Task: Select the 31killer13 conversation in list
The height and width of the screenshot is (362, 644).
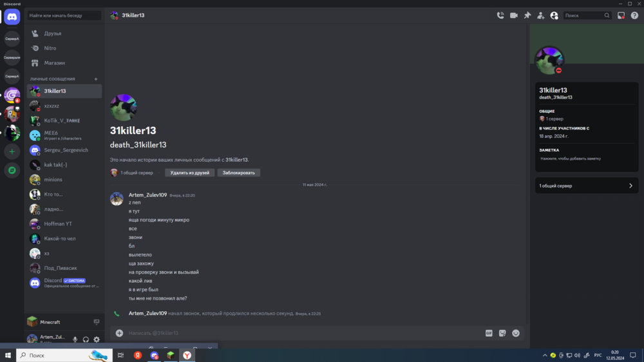Action: 64,91
